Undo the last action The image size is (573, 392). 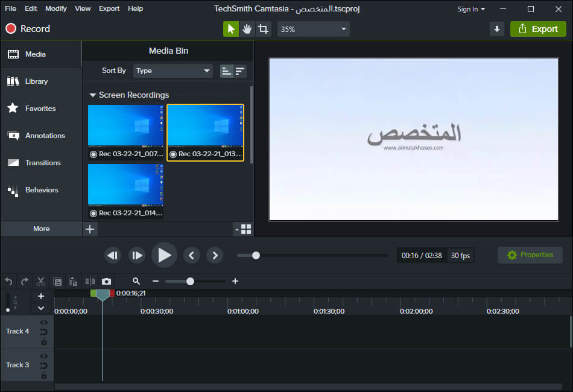coord(9,281)
